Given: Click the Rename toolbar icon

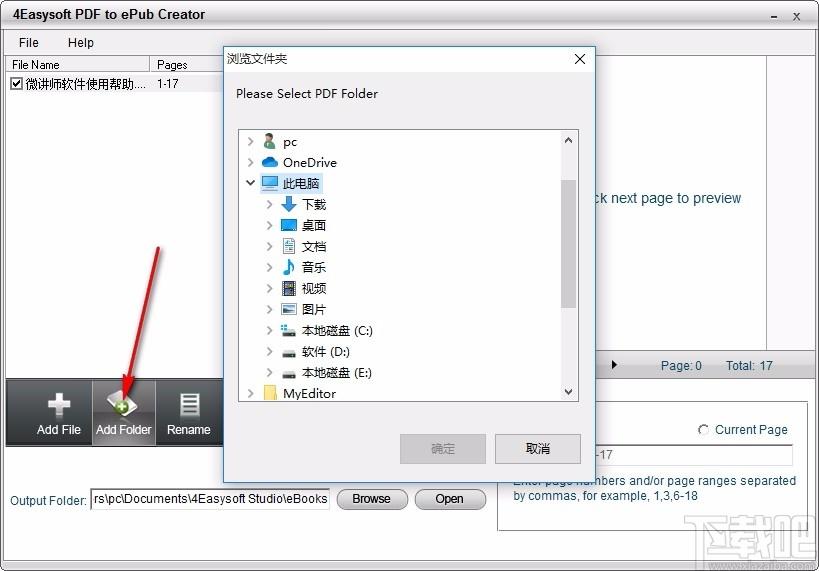Looking at the screenshot, I should click(x=189, y=405).
